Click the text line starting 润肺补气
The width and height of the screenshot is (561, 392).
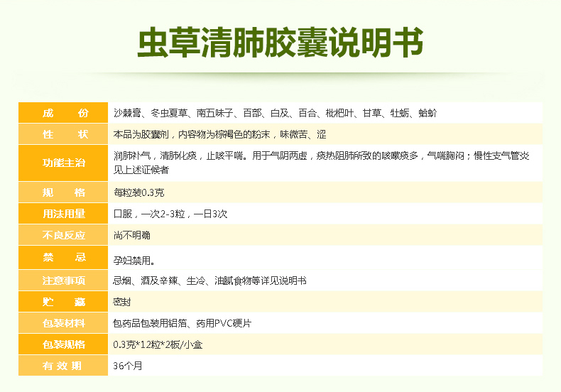(x=321, y=156)
